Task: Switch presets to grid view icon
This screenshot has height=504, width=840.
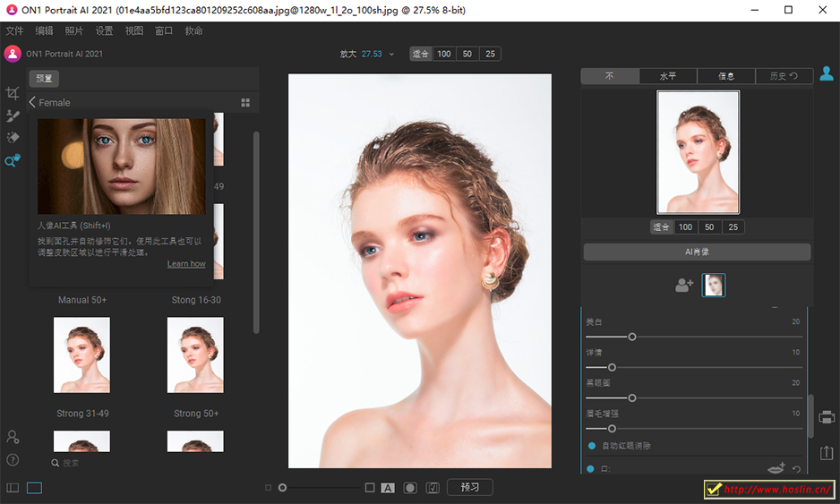Action: (x=245, y=103)
